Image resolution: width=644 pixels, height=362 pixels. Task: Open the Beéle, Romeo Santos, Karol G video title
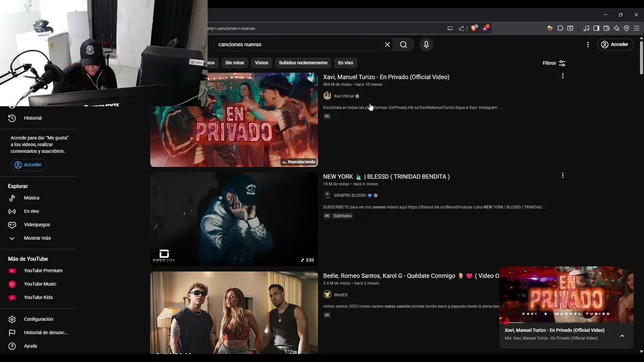tap(411, 276)
